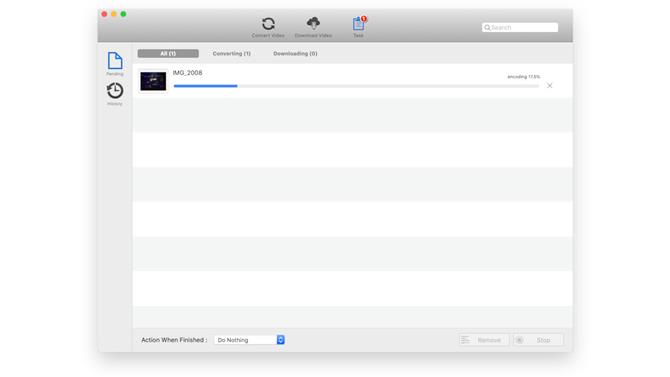This screenshot has height=377, width=670.
Task: Switch to the Downloading (0) tab
Action: (295, 53)
